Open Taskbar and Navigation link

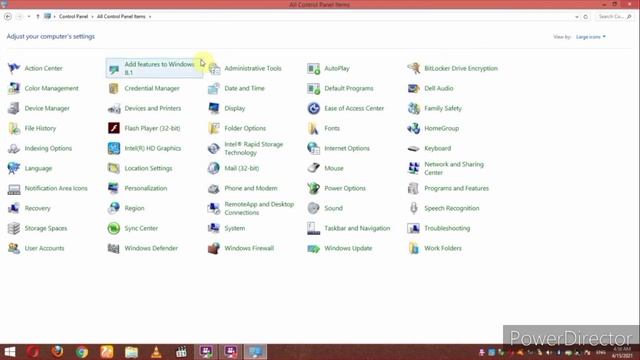pyautogui.click(x=357, y=228)
